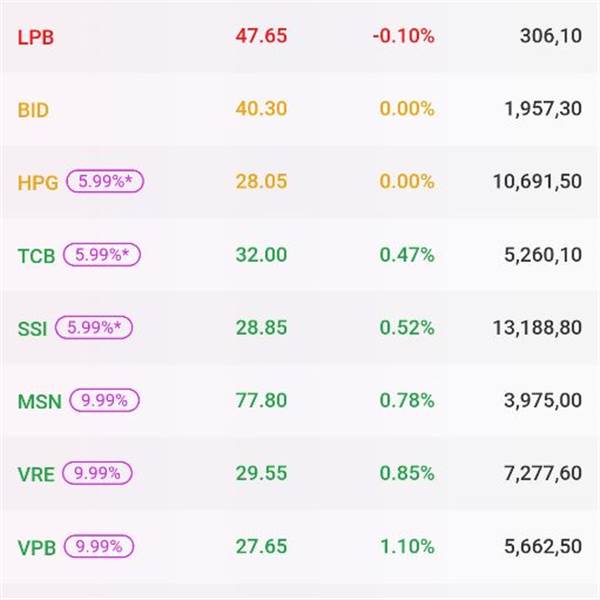Open the TCB stock symbol
Viewport: 600px width, 600px height.
37,255
